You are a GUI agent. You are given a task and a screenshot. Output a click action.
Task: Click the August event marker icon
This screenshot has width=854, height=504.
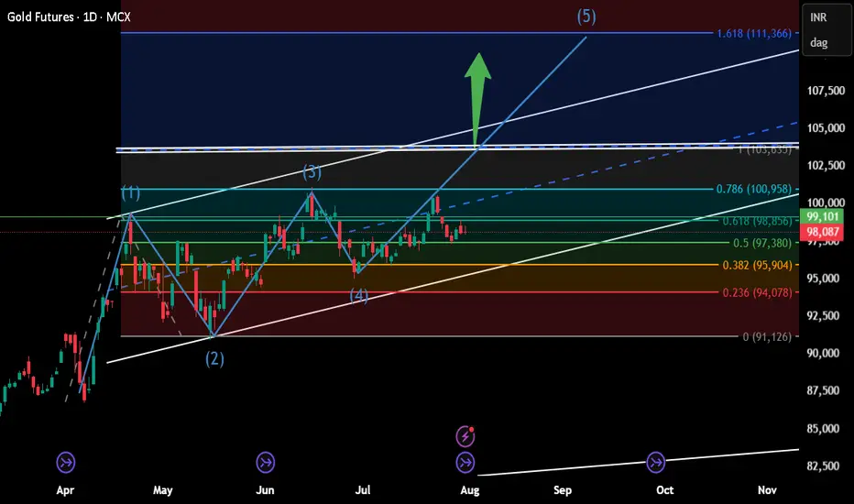[465, 463]
